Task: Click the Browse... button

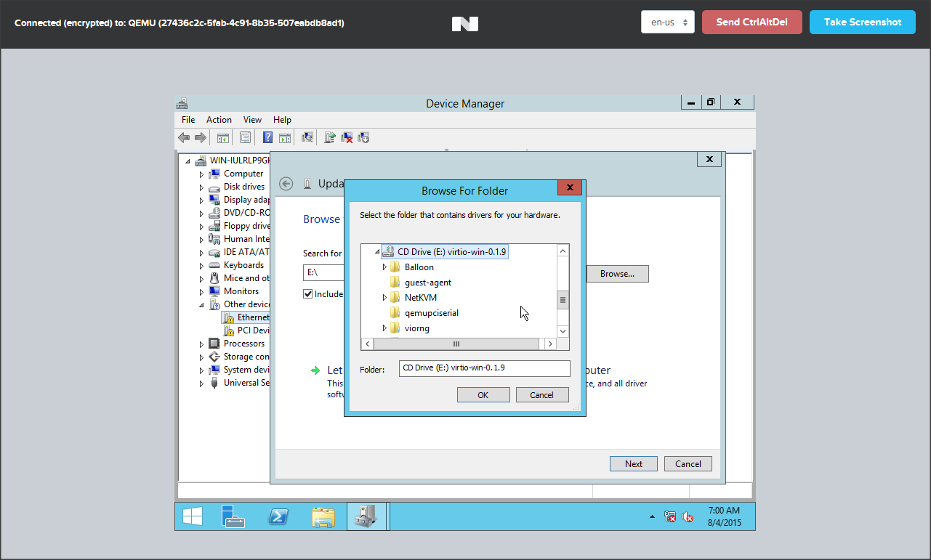Action: pos(617,274)
